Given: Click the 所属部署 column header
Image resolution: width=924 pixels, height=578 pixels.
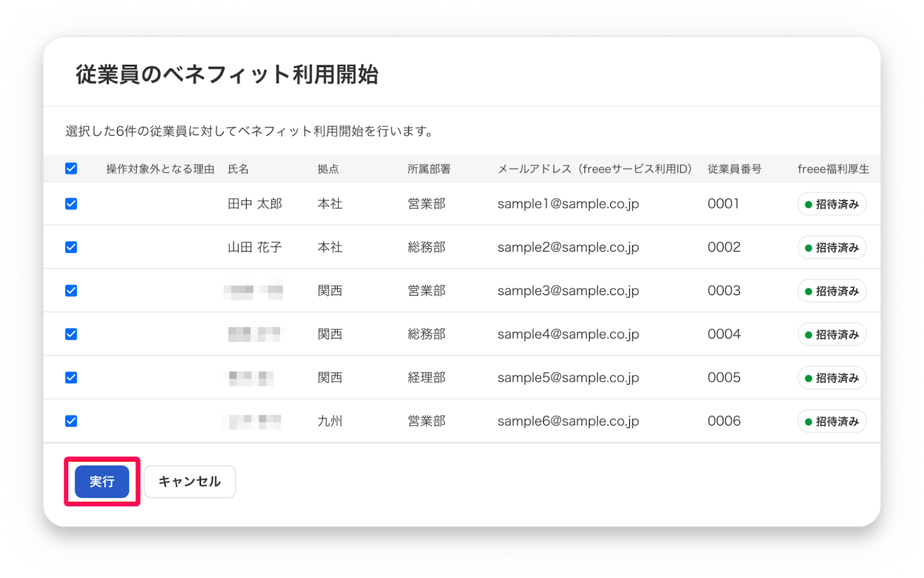Looking at the screenshot, I should 429,169.
